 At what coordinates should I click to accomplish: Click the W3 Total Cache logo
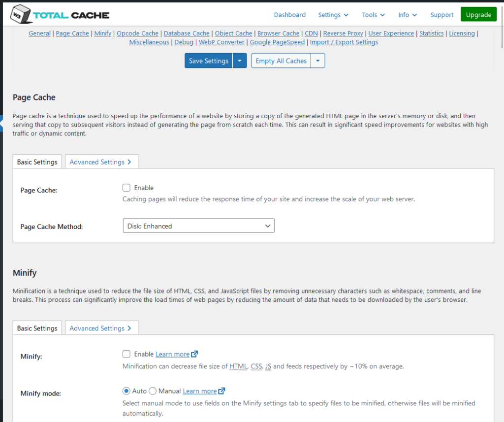pos(60,14)
